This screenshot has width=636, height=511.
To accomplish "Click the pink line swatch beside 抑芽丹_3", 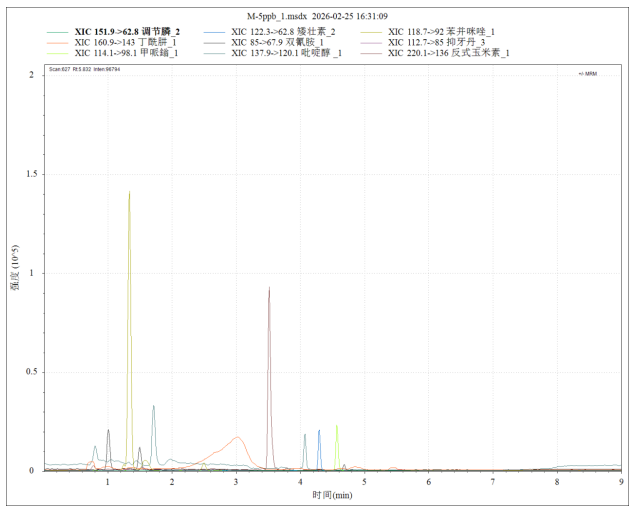I will tap(371, 43).
